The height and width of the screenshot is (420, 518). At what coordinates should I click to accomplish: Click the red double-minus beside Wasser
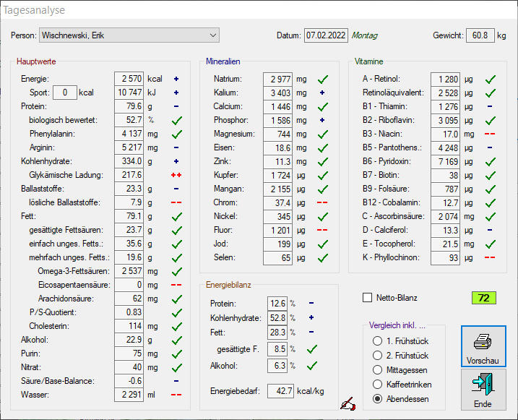coord(176,395)
